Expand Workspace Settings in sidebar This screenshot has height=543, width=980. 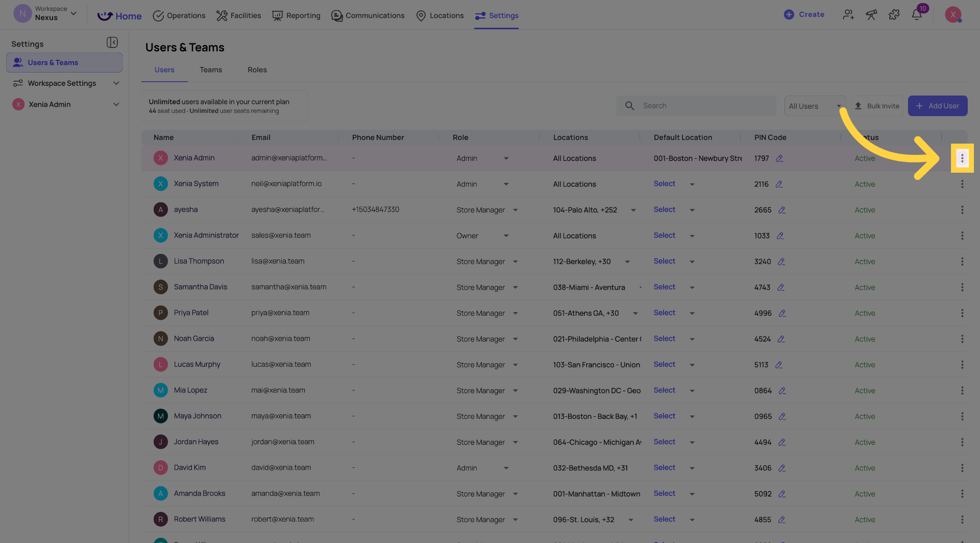(x=116, y=83)
